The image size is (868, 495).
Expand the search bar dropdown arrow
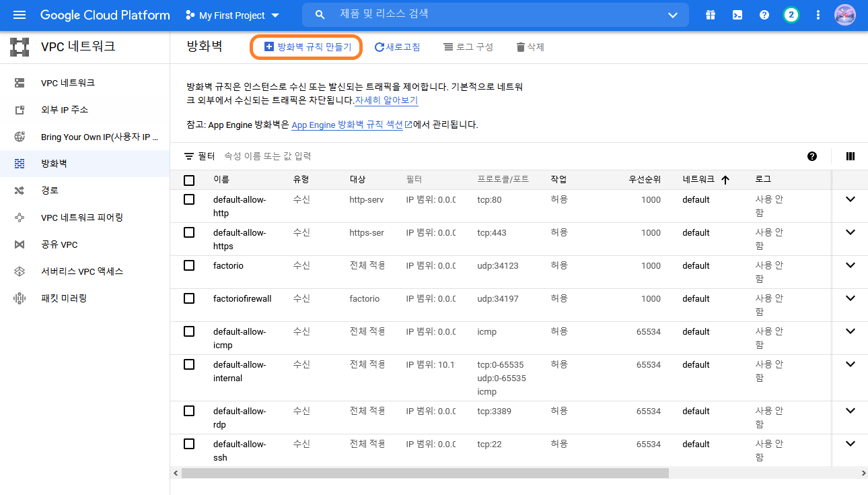[x=673, y=15]
